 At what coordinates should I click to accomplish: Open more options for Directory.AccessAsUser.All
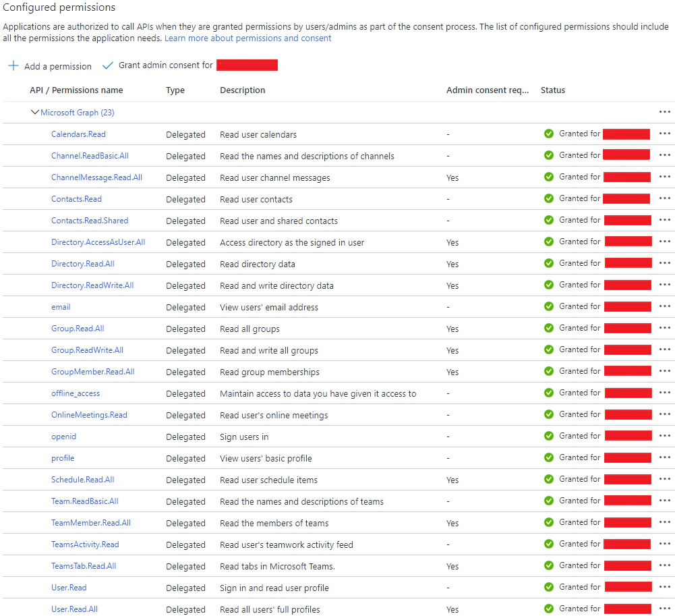click(664, 242)
